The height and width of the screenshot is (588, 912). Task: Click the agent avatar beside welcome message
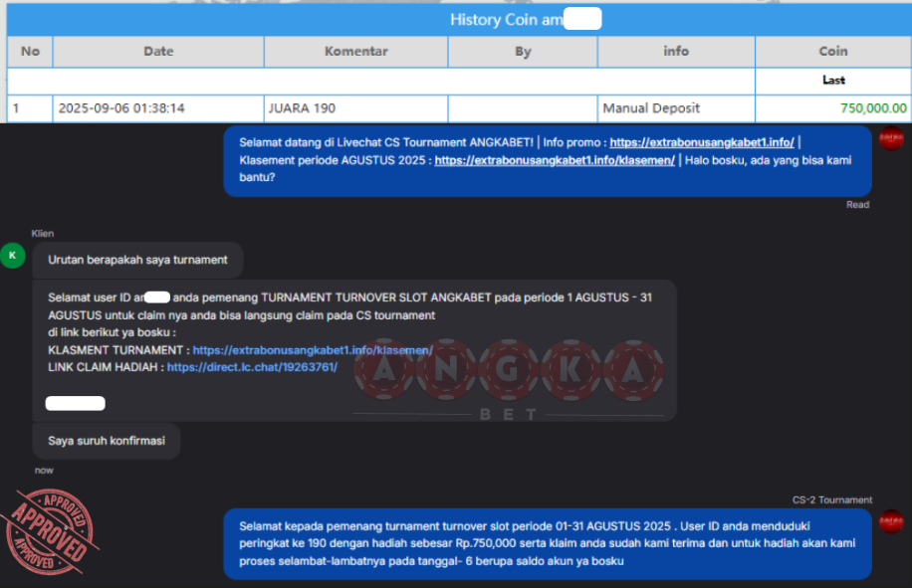[x=890, y=138]
